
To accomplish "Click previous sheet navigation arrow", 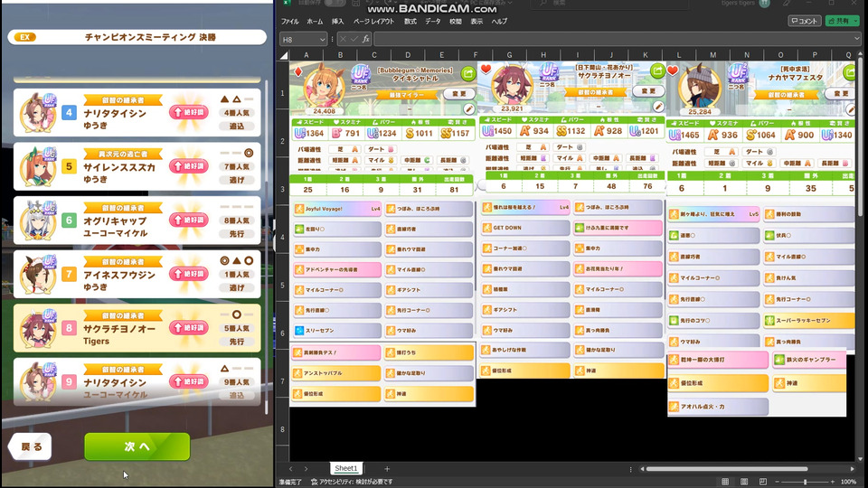I will (x=291, y=469).
